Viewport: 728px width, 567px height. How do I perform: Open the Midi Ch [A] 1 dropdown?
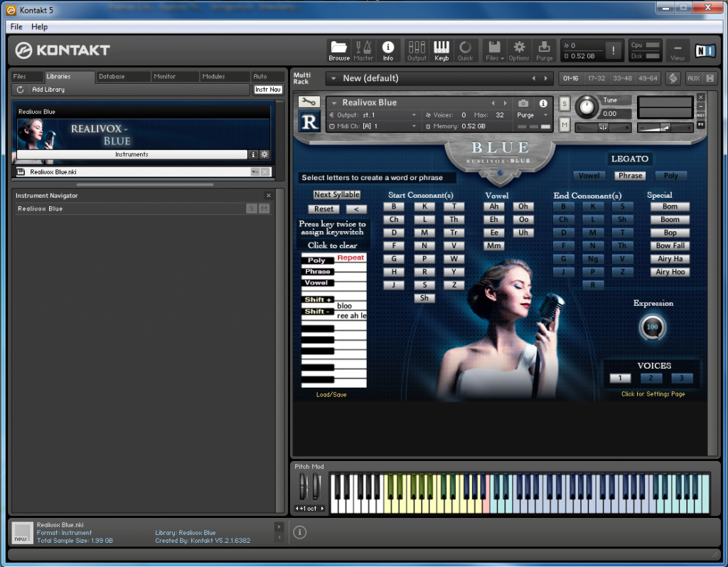pos(413,125)
